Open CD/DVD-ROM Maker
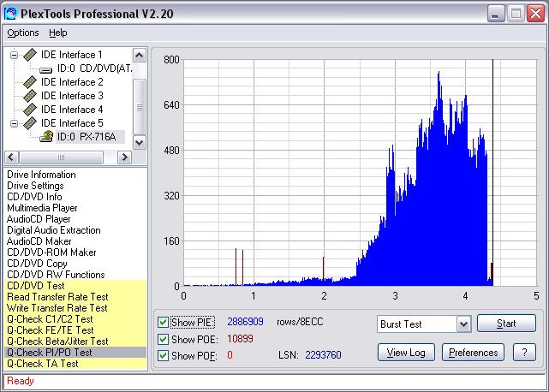 pos(51,252)
